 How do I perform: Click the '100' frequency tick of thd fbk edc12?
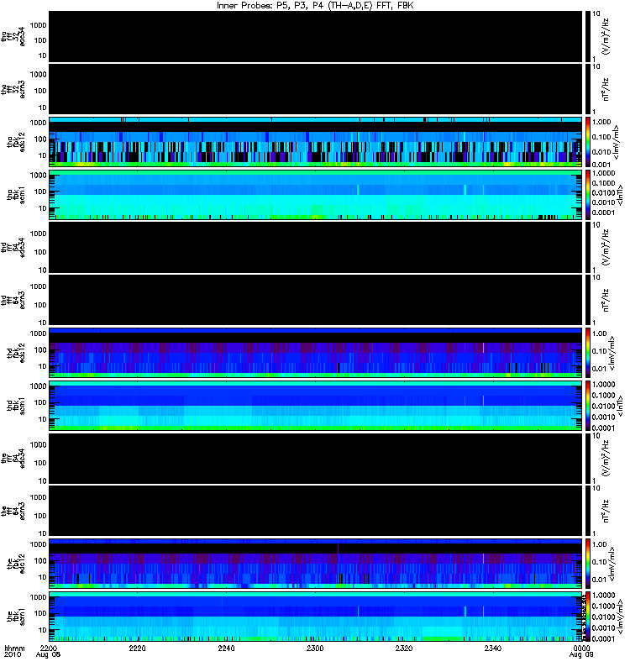click(39, 350)
